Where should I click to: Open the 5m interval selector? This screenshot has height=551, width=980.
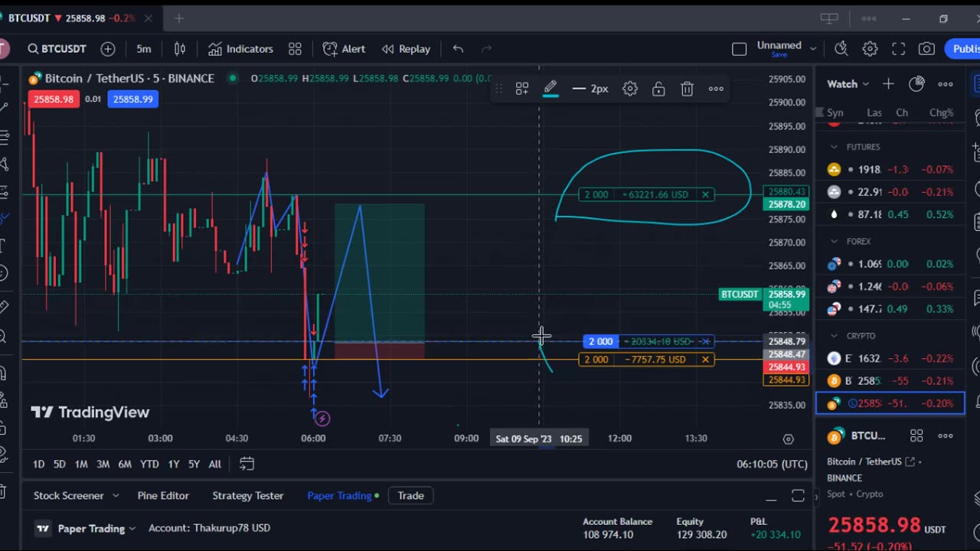pyautogui.click(x=144, y=49)
